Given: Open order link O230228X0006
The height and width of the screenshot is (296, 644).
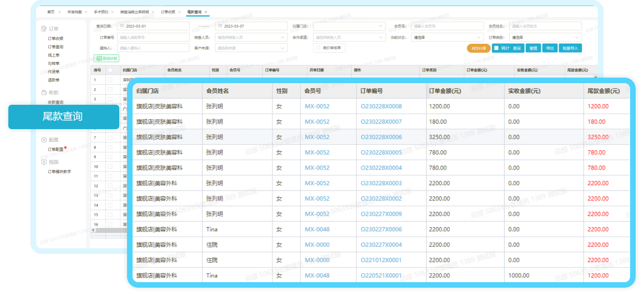Looking at the screenshot, I should coord(381,137).
